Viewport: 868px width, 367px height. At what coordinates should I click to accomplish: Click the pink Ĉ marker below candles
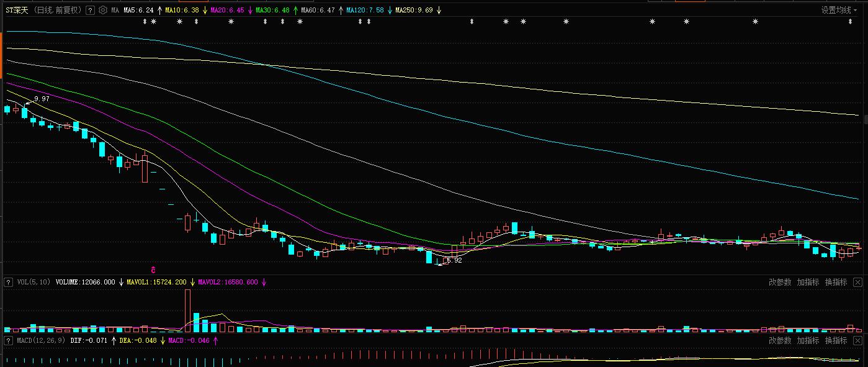153,270
